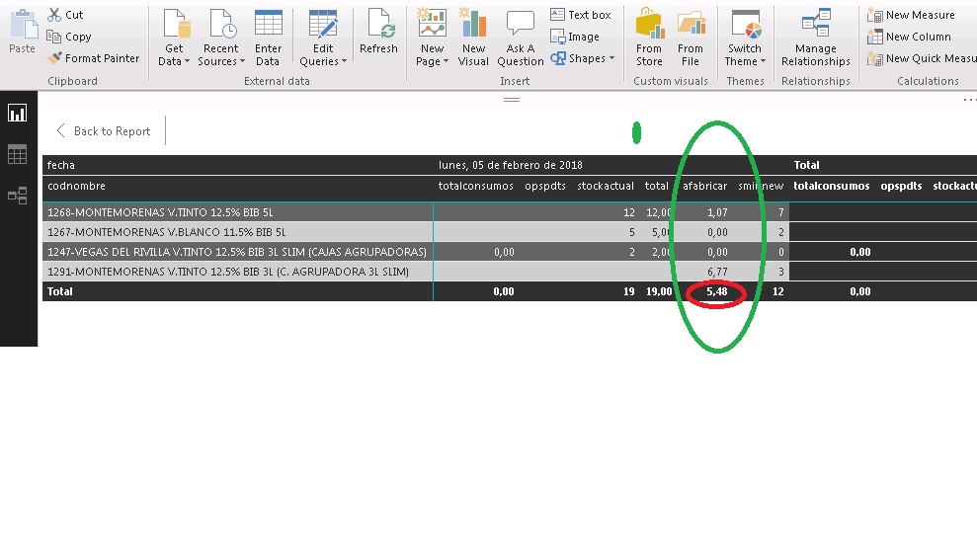
Task: Select the 'lunes, 05 de febrero de 2018' header
Action: (x=511, y=165)
